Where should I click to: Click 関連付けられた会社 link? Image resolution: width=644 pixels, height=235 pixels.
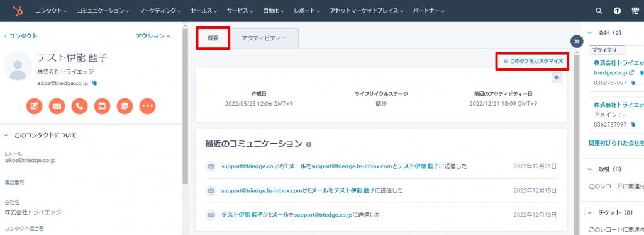pos(616,143)
